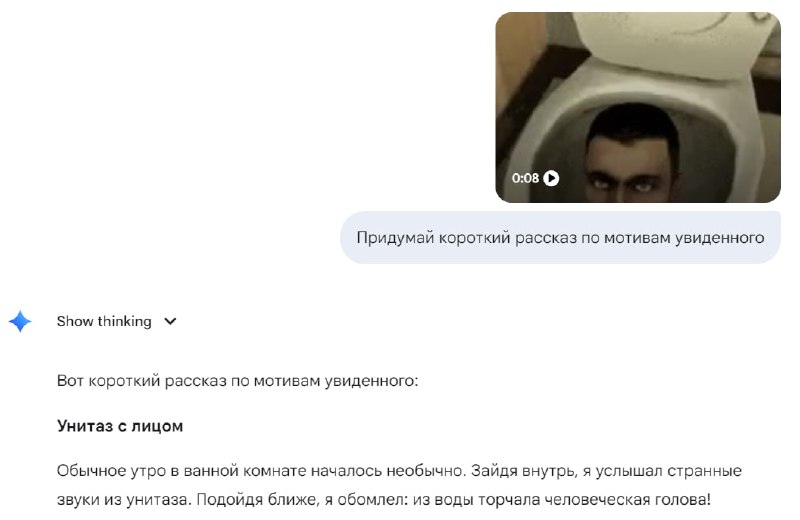Click the 0:08 video duration label
Image resolution: width=800 pixels, height=520 pixels.
525,178
